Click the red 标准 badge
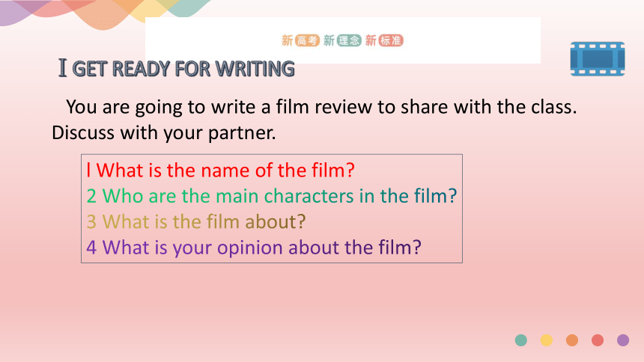Image resolution: width=644 pixels, height=362 pixels. point(391,40)
